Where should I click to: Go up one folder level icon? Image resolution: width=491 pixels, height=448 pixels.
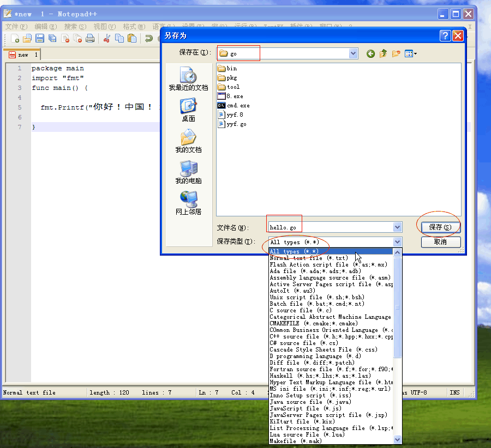[384, 53]
